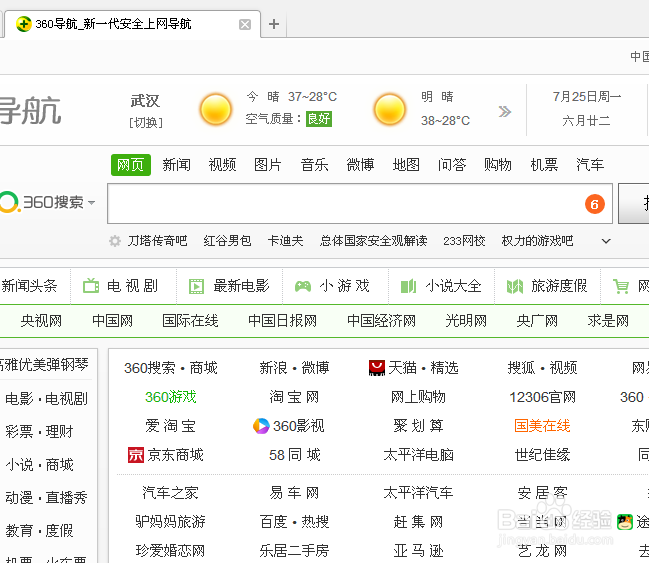Viewport: 649px width, 563px height.
Task: Click tomorrow's sunny weather icon
Action: pos(389,109)
